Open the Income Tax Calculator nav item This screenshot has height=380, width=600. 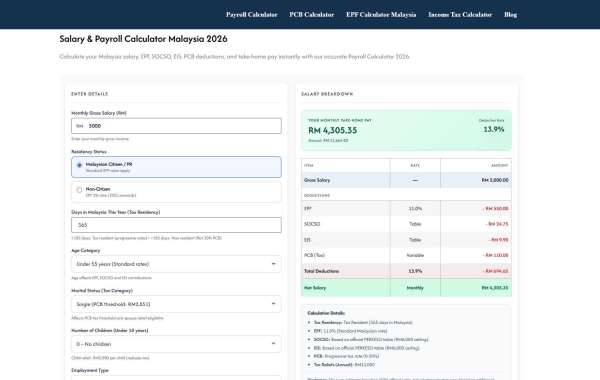[460, 15]
